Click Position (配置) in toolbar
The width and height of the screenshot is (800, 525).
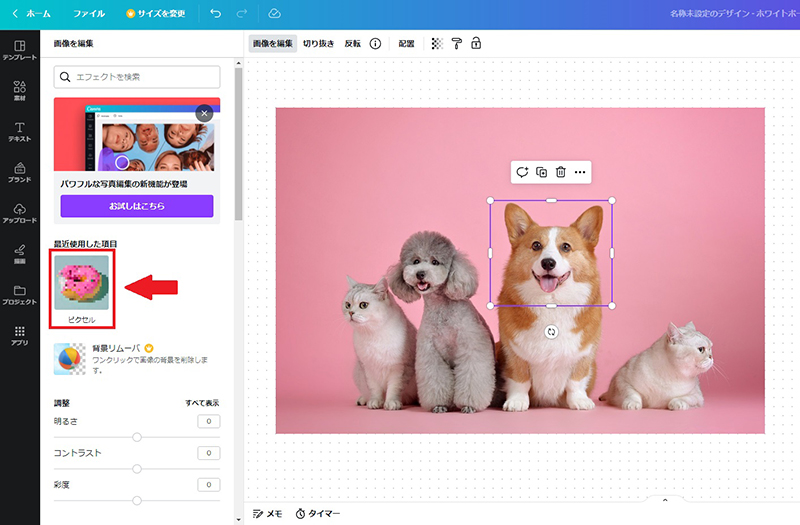point(406,44)
